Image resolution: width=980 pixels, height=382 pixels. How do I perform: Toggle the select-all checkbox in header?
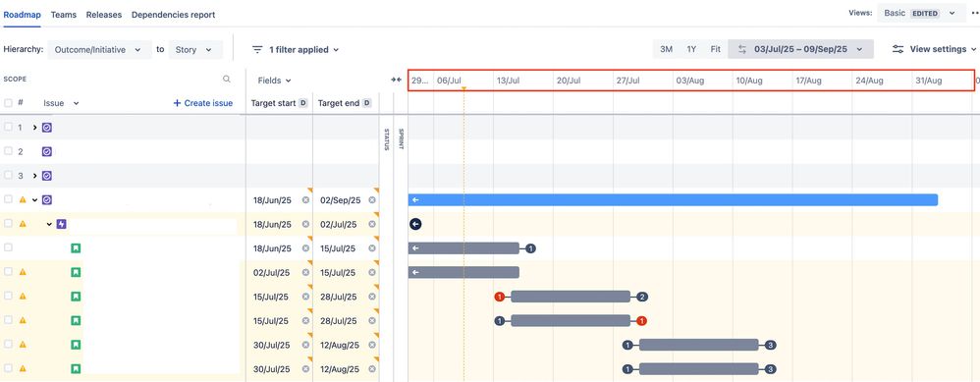(x=8, y=103)
